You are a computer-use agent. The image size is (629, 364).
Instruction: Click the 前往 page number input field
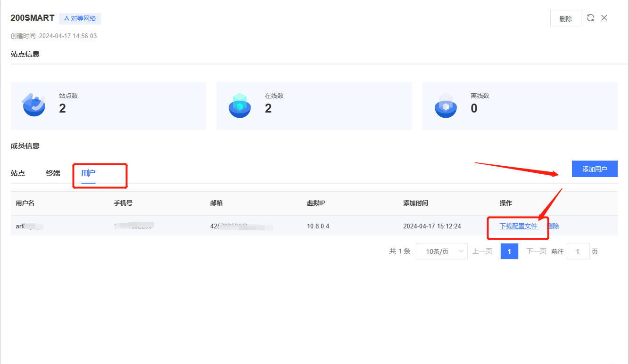coord(578,251)
